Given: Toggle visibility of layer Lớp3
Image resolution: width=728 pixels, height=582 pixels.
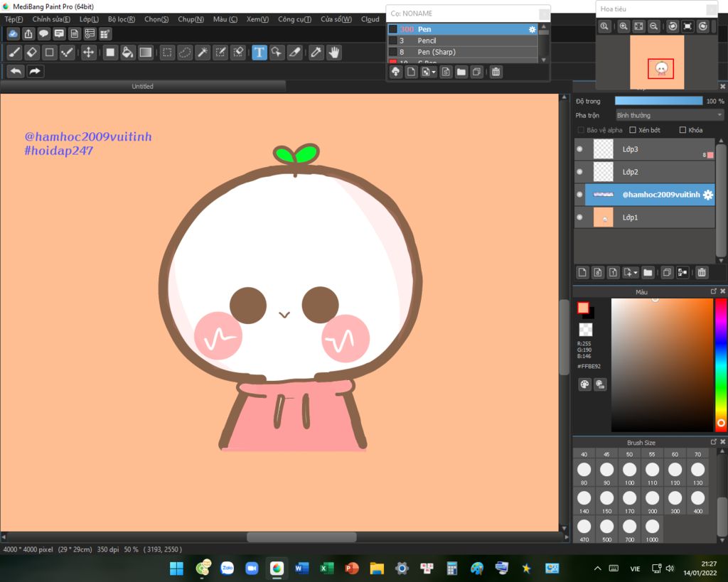Looking at the screenshot, I should pyautogui.click(x=579, y=149).
